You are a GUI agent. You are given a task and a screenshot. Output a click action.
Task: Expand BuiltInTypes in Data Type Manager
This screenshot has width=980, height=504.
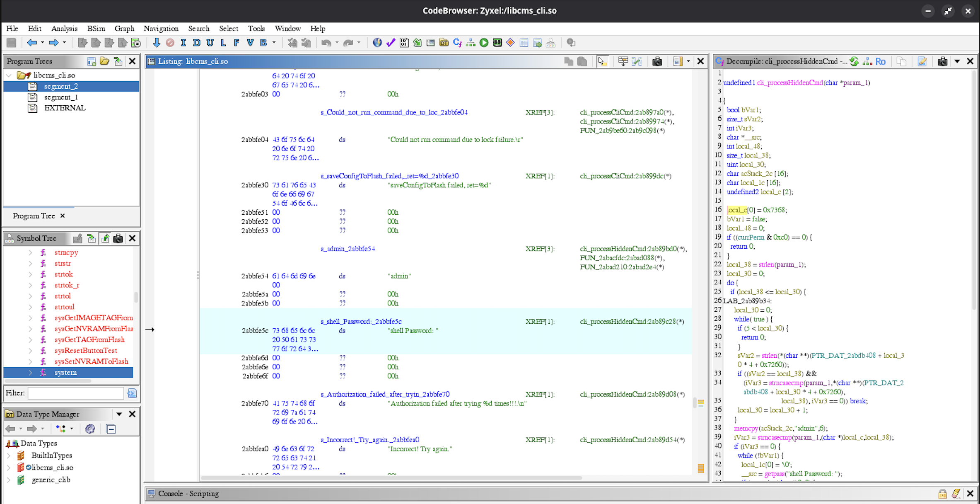(x=9, y=456)
